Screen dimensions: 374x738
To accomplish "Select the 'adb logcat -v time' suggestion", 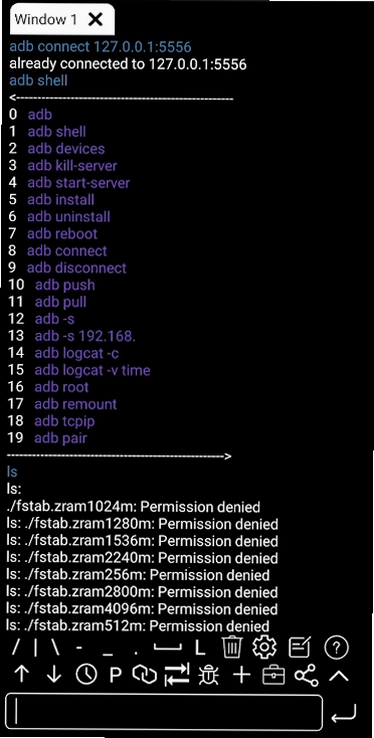I will [x=92, y=370].
